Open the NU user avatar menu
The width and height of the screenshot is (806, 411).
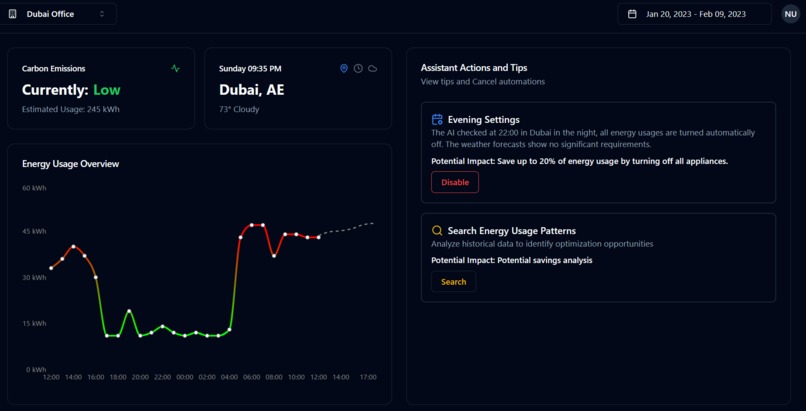pyautogui.click(x=791, y=14)
